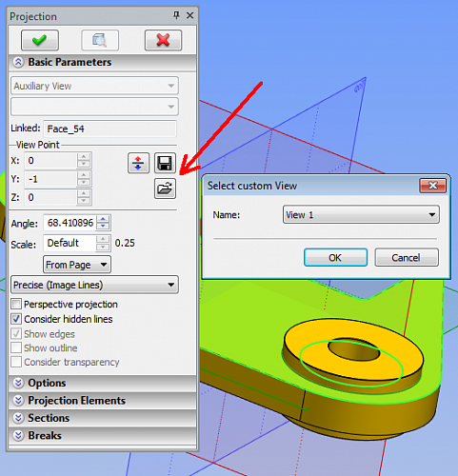The width and height of the screenshot is (458, 476).
Task: Enable Perspective projection checkbox
Action: click(16, 304)
